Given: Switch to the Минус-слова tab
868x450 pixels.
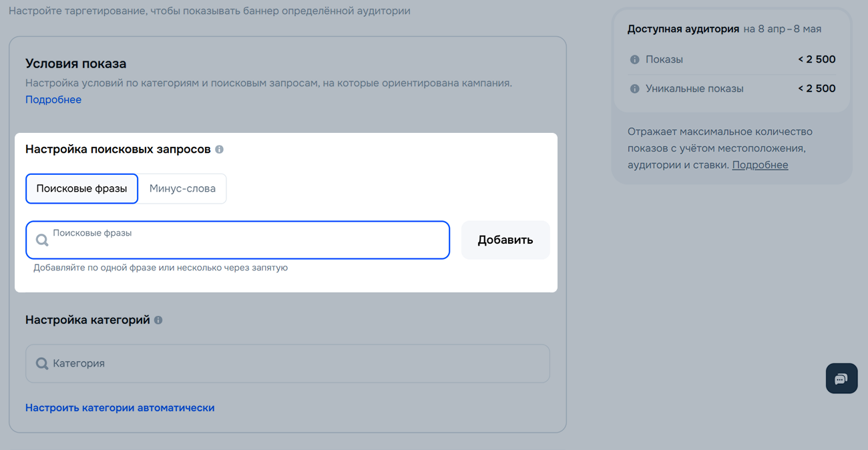Looking at the screenshot, I should [182, 189].
